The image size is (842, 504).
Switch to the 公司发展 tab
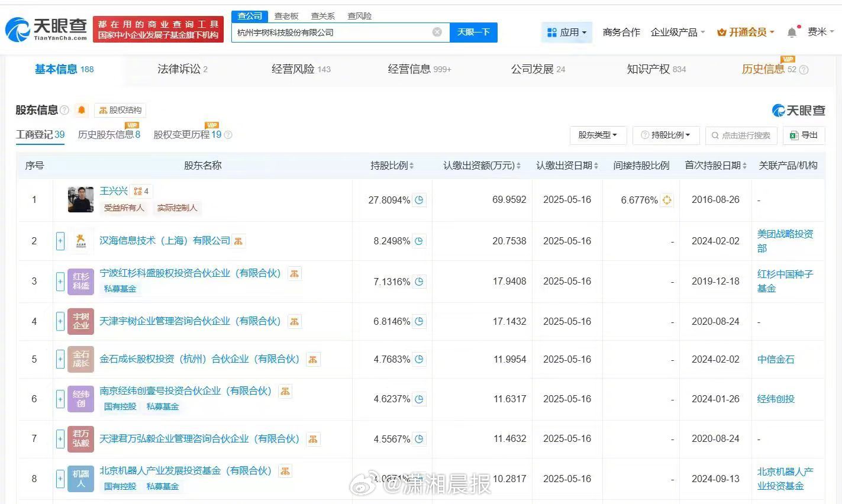pyautogui.click(x=538, y=69)
